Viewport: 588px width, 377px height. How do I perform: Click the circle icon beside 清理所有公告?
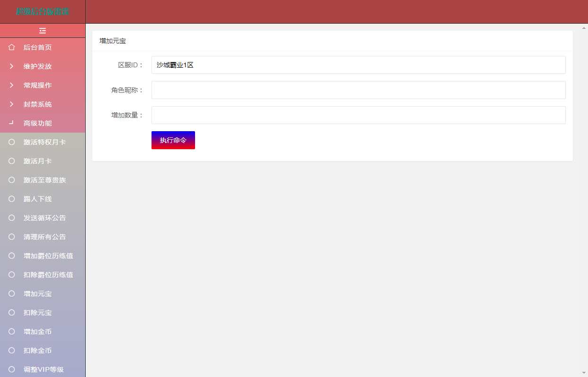[11, 237]
